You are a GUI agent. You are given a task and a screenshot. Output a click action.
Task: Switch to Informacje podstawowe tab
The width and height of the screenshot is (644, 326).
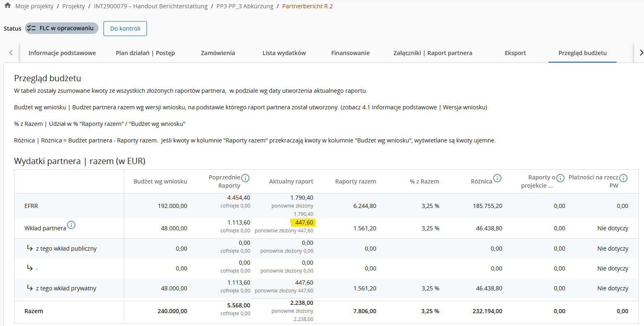click(62, 53)
